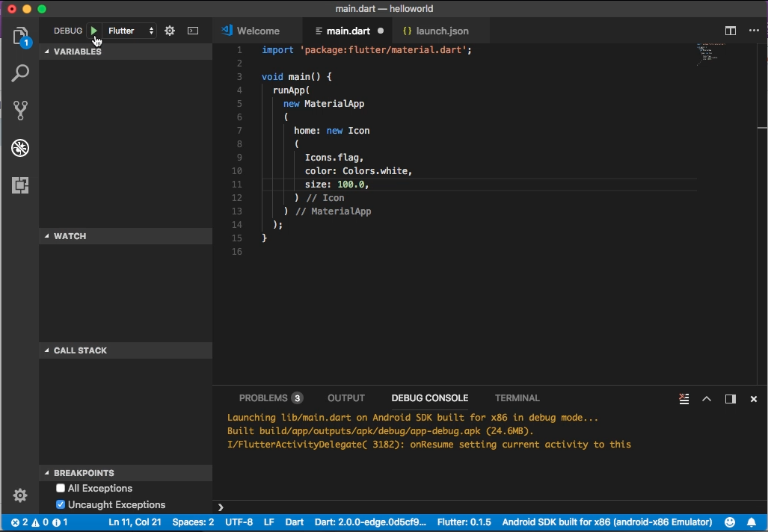Split the editor
Viewport: 768px width, 532px height.
731,31
